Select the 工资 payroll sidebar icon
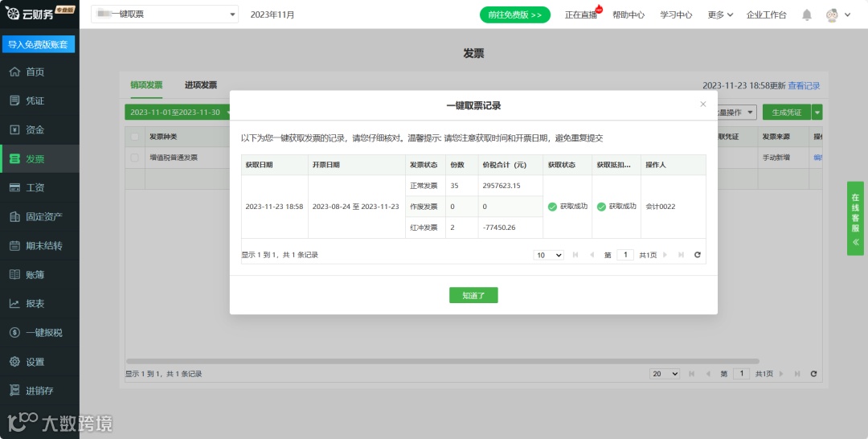The width and height of the screenshot is (868, 439). pos(15,187)
